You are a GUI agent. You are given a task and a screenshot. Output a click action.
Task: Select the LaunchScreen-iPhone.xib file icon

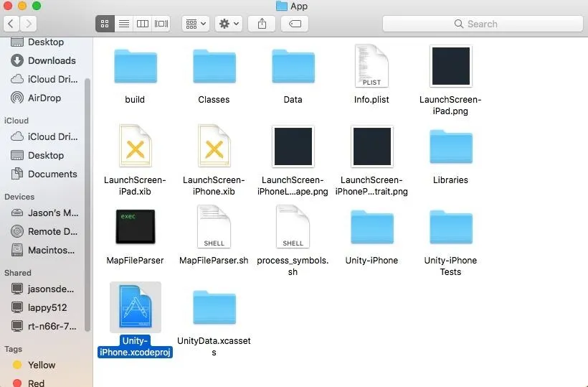214,146
